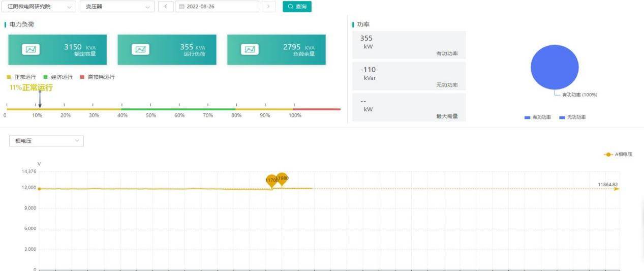Open the 变压器 device type dropdown
Viewport: 644px width, 271px height.
coord(117,7)
